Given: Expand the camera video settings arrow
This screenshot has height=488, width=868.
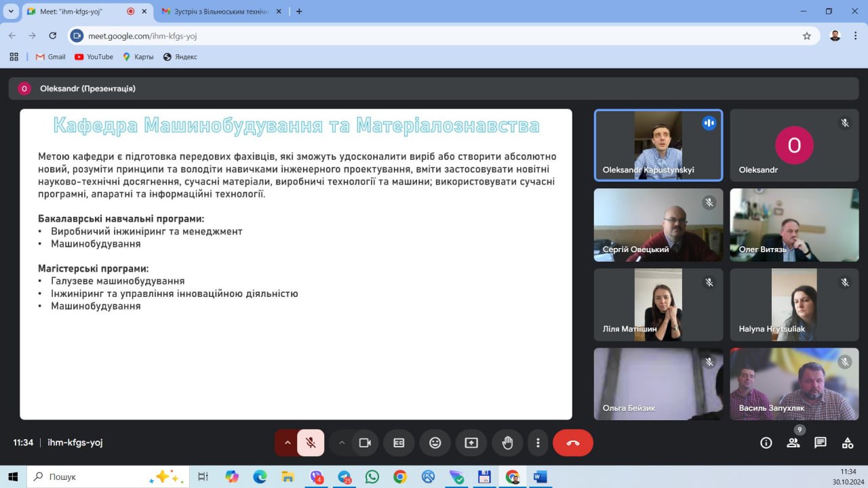Looking at the screenshot, I should (x=342, y=443).
